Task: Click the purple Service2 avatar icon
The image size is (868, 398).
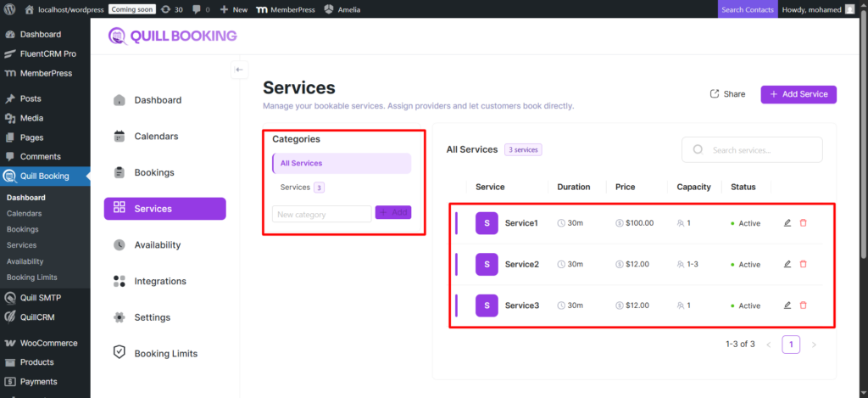Action: point(486,264)
